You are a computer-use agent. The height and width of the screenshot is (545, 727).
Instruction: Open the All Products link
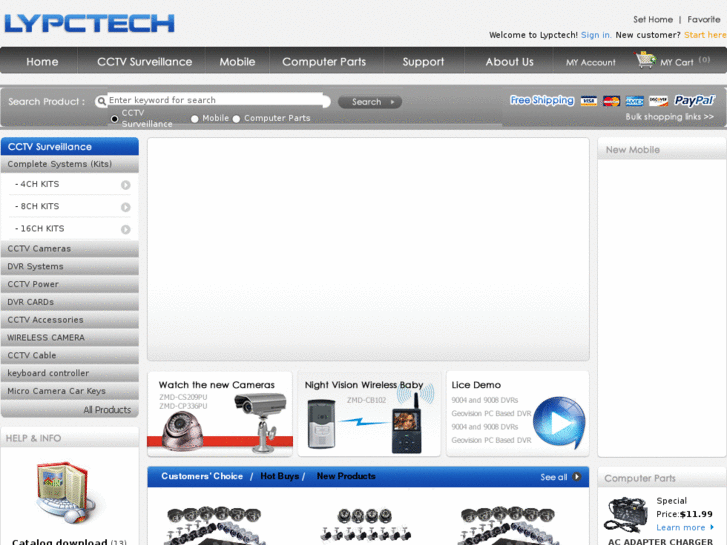point(107,410)
